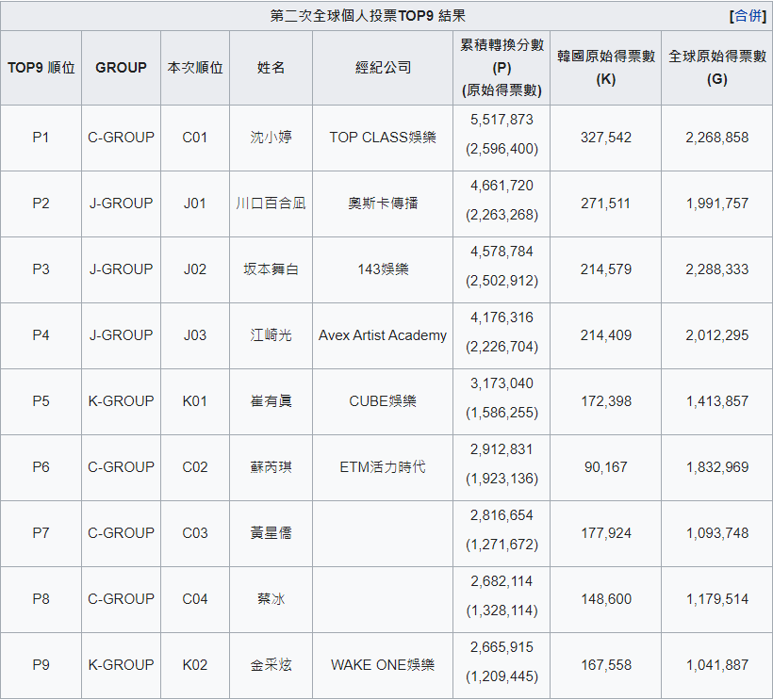The image size is (773, 700).
Task: Click global votes value 1,093,748
Action: pyautogui.click(x=717, y=533)
